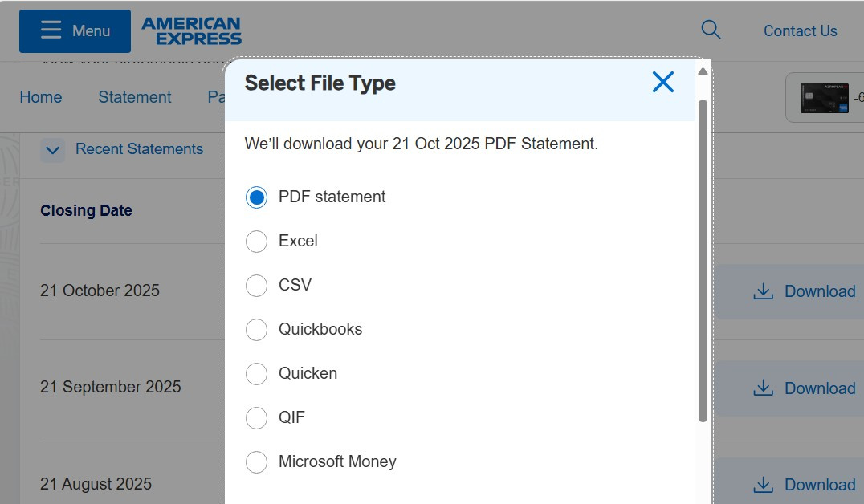864x504 pixels.
Task: Open the Contact Us link
Action: (800, 31)
